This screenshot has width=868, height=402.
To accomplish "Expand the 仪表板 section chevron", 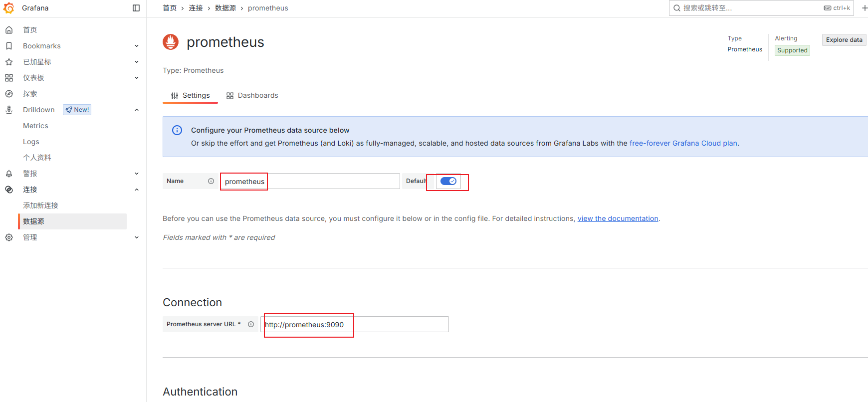I will click(137, 78).
